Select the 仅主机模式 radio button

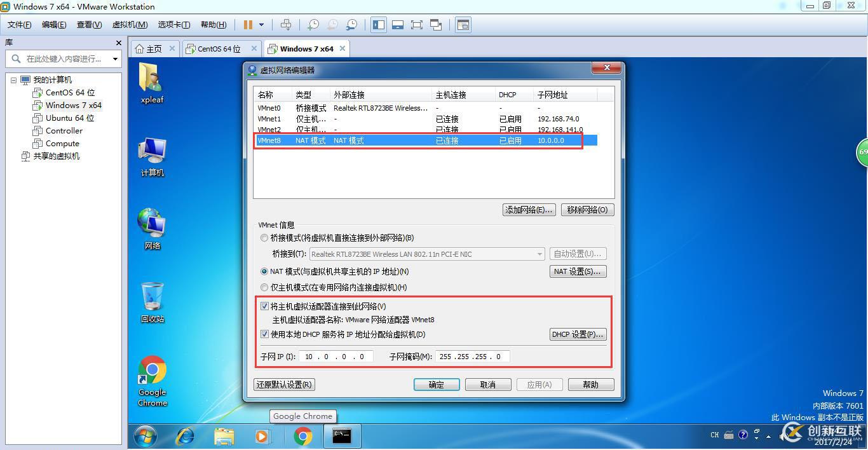pyautogui.click(x=265, y=287)
